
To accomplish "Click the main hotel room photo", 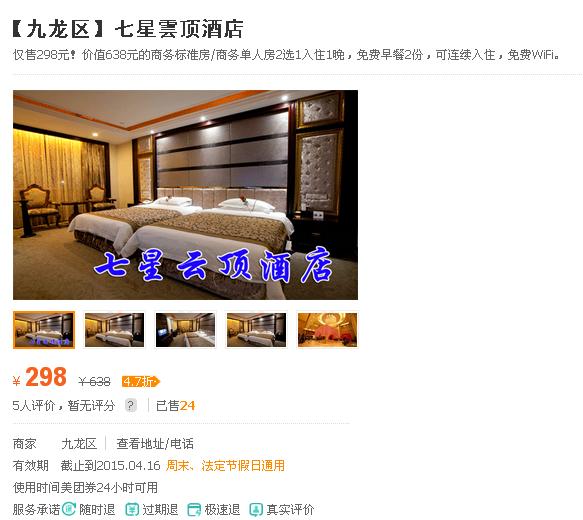I will 186,195.
